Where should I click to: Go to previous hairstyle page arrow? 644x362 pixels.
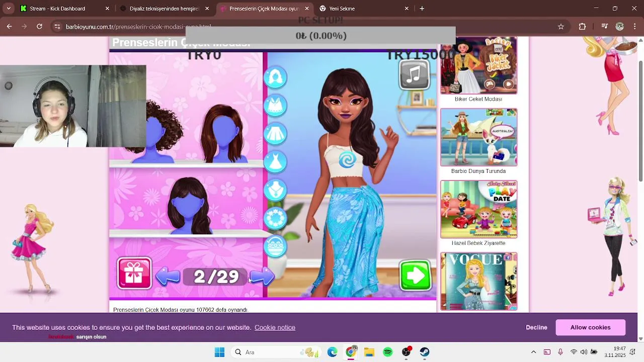tap(168, 276)
